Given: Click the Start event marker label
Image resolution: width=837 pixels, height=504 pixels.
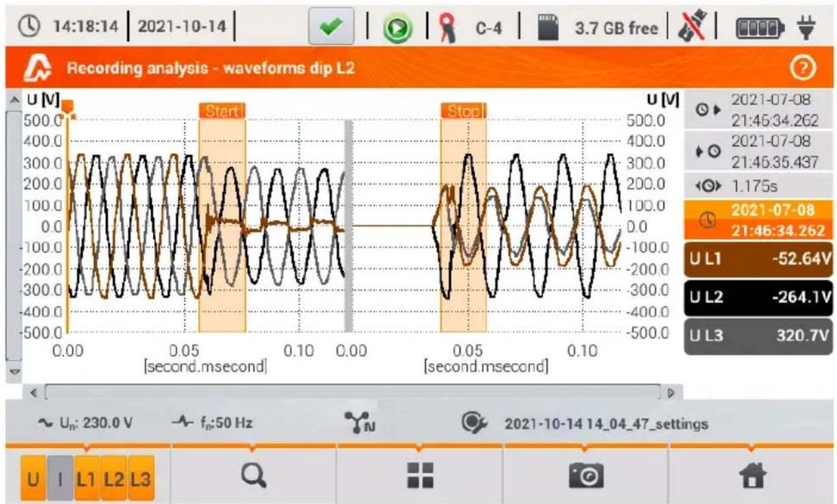Looking at the screenshot, I should 222,111.
